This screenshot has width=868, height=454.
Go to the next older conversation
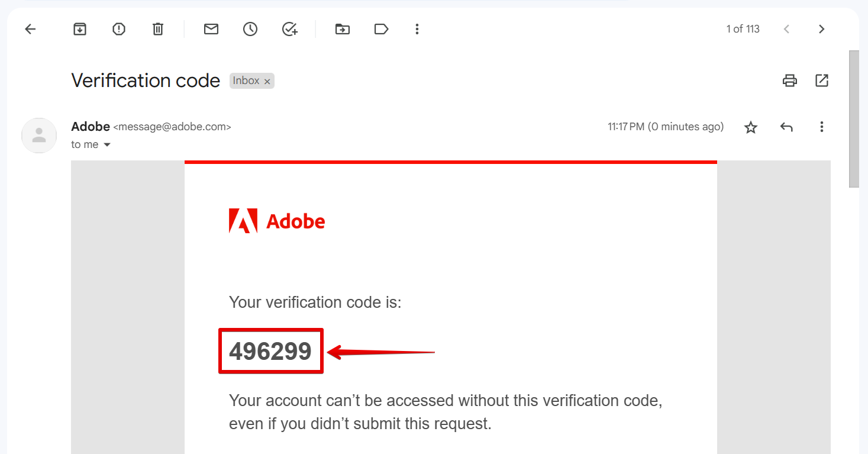[821, 29]
